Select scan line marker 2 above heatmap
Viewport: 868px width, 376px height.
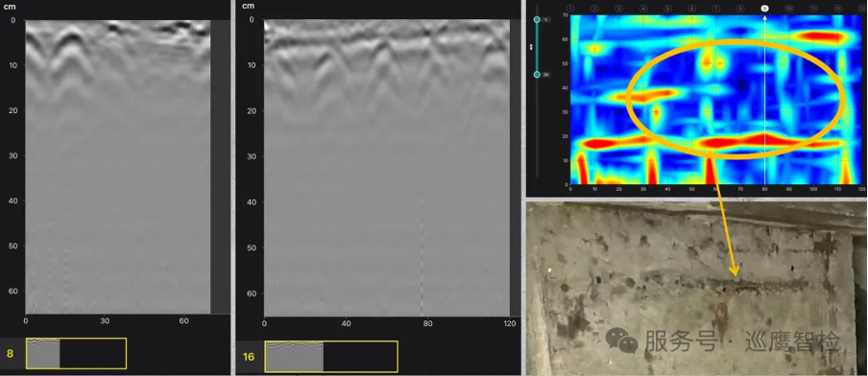coord(595,9)
